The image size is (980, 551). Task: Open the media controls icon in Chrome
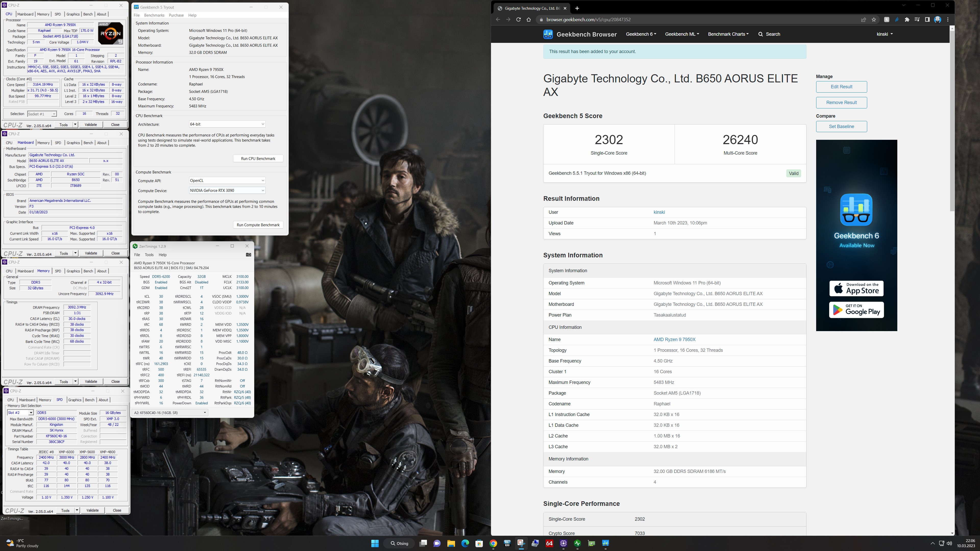[x=917, y=20]
